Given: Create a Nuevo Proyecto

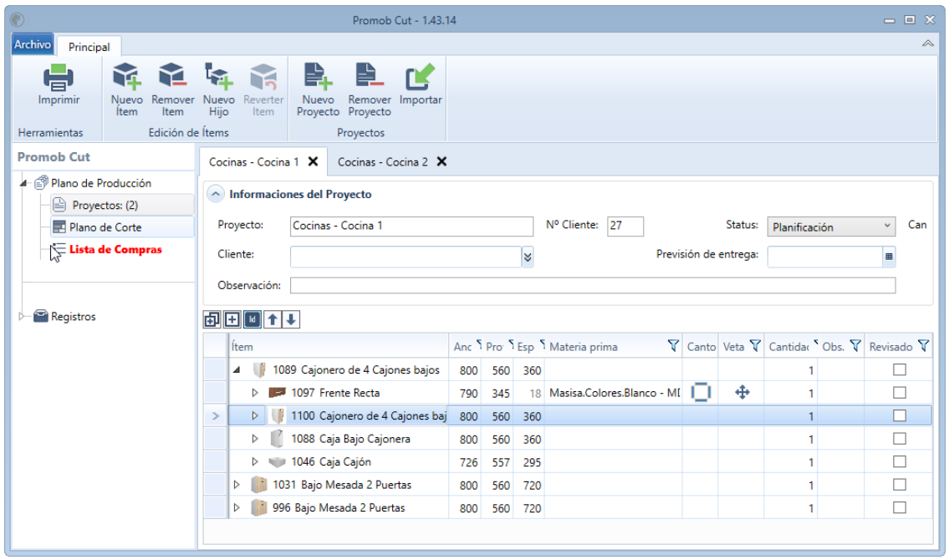Looking at the screenshot, I should [318, 77].
